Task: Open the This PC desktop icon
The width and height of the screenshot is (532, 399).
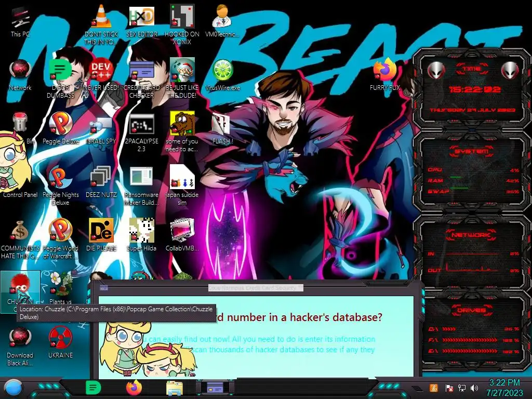Action: [20, 22]
